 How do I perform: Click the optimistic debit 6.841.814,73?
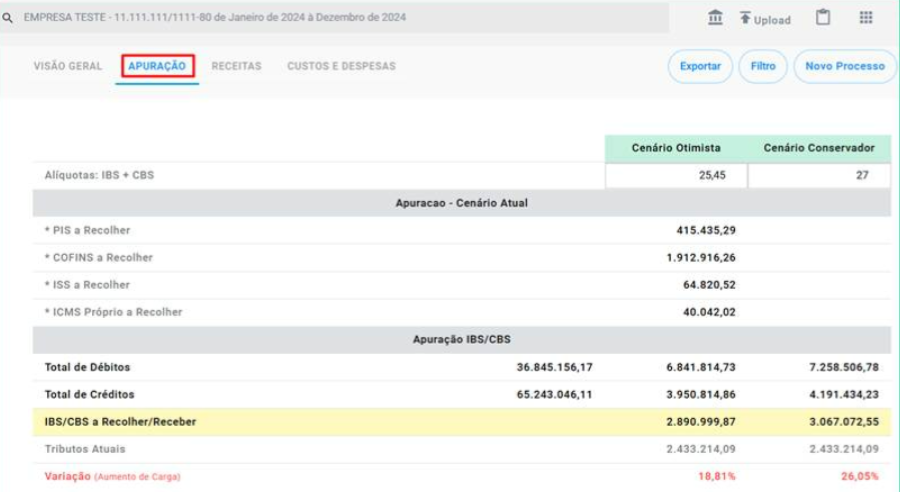click(x=701, y=367)
